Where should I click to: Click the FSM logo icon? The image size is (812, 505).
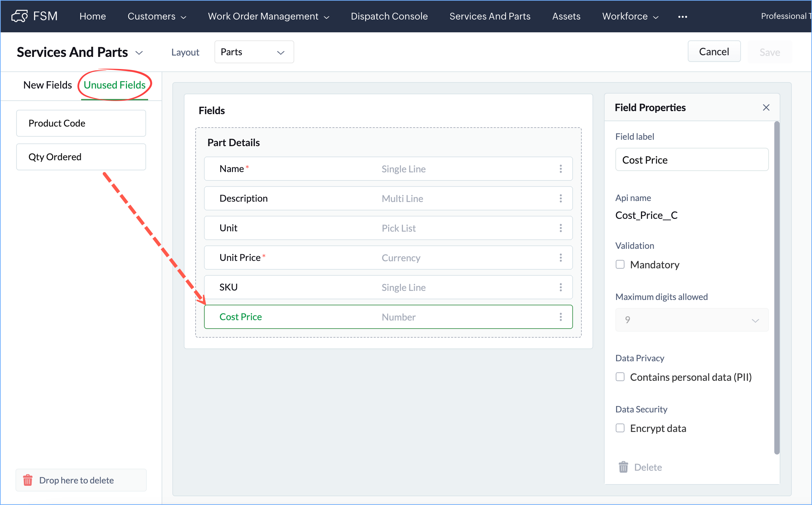coord(19,16)
